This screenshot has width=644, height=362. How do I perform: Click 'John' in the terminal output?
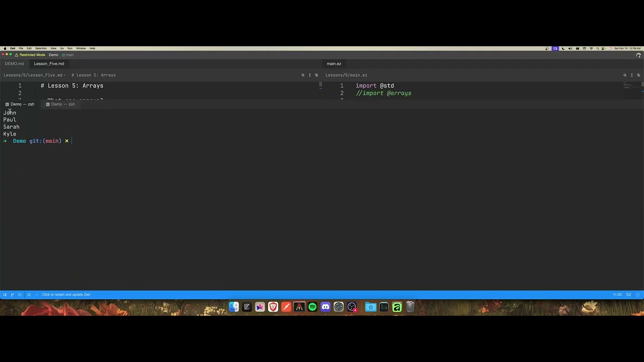pyautogui.click(x=10, y=113)
